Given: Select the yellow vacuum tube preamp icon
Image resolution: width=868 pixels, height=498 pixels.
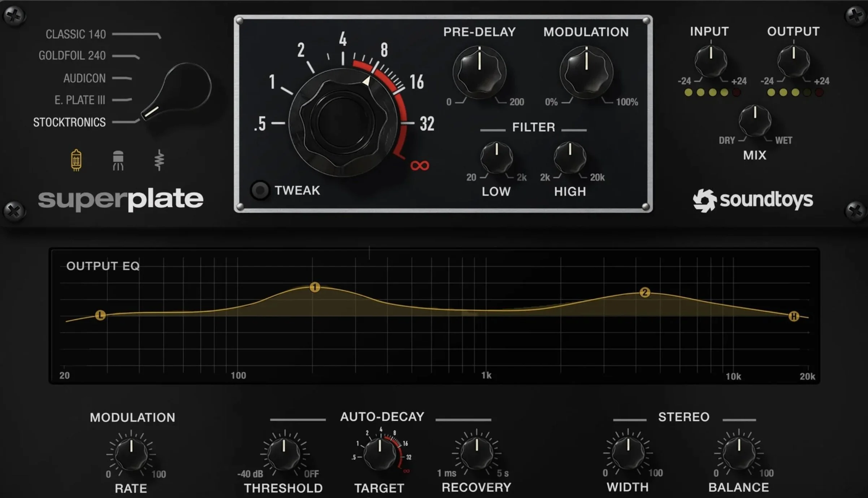Looking at the screenshot, I should coord(76,160).
